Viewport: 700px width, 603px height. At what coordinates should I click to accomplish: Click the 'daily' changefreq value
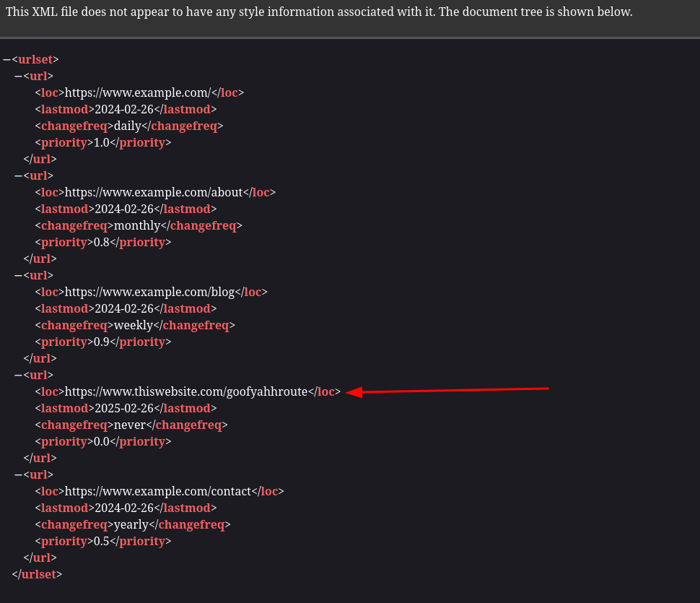[x=128, y=126]
